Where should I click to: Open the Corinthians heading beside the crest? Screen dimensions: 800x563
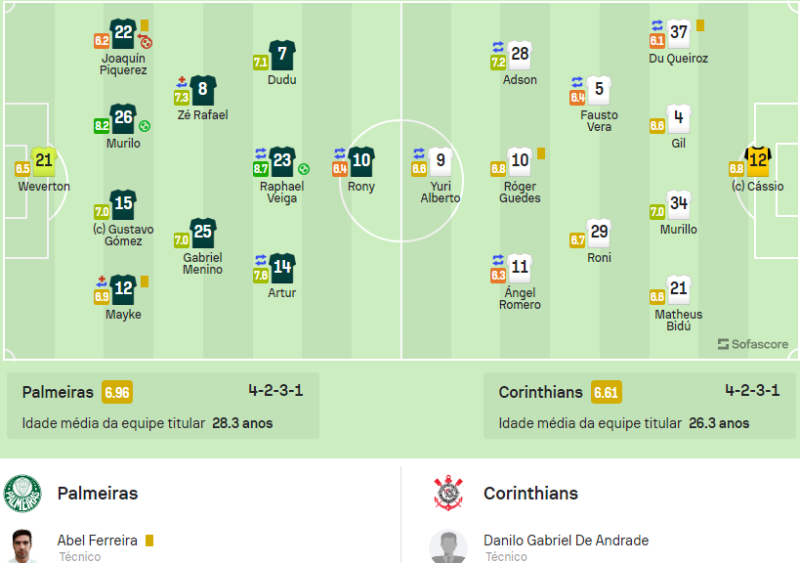pyautogui.click(x=530, y=493)
